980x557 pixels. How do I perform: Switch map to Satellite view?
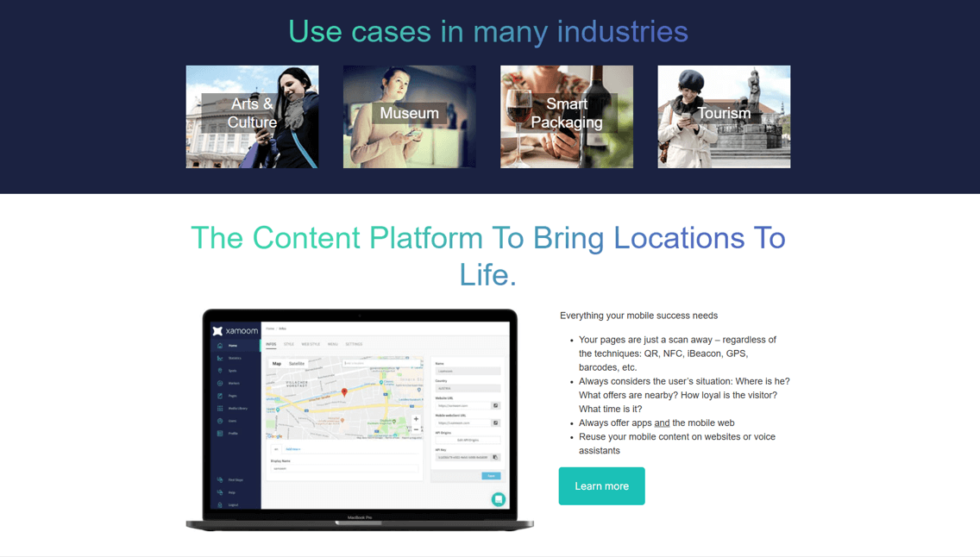click(297, 364)
